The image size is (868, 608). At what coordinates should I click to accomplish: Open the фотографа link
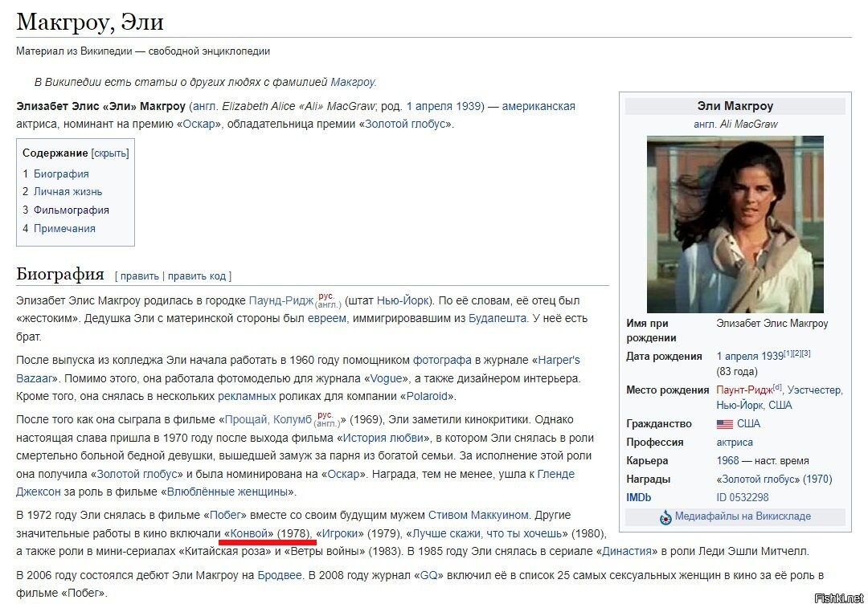[x=442, y=360]
